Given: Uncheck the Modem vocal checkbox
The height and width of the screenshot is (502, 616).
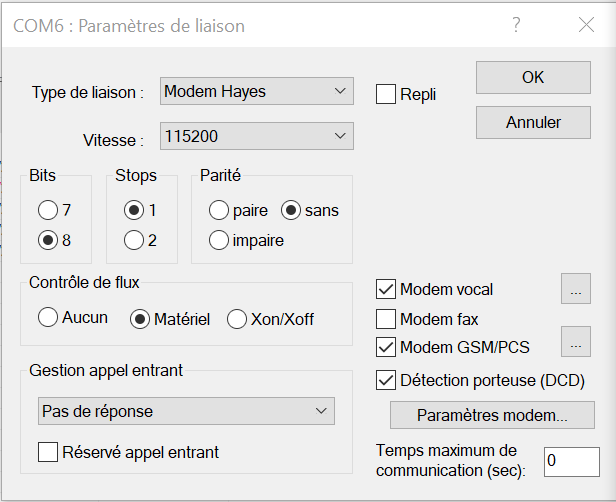Looking at the screenshot, I should click(x=386, y=290).
